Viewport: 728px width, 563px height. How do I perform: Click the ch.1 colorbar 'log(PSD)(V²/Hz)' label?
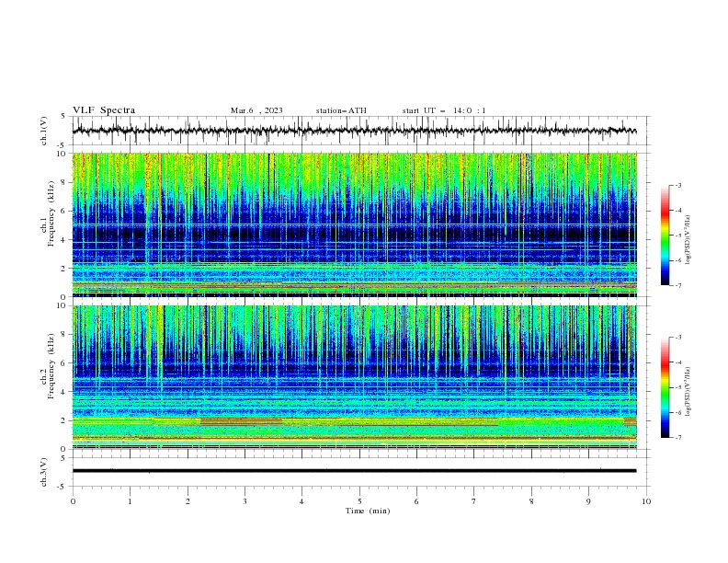pyautogui.click(x=688, y=240)
